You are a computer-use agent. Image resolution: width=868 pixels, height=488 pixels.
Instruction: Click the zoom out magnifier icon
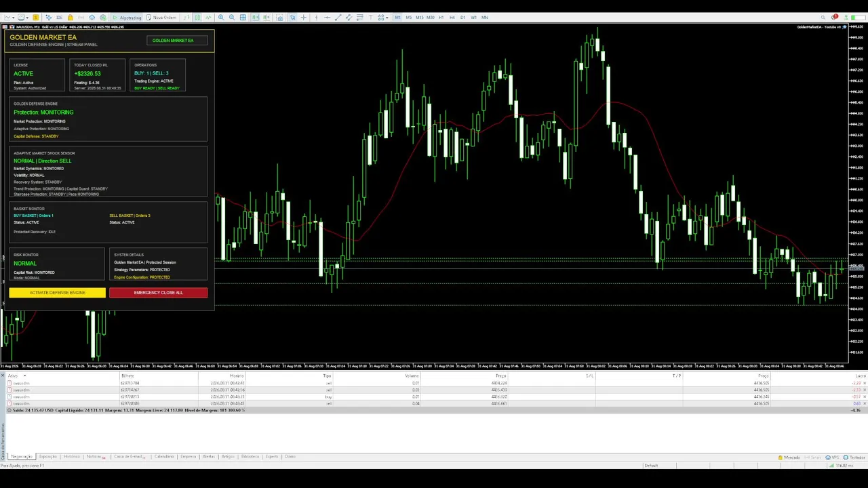(x=232, y=17)
